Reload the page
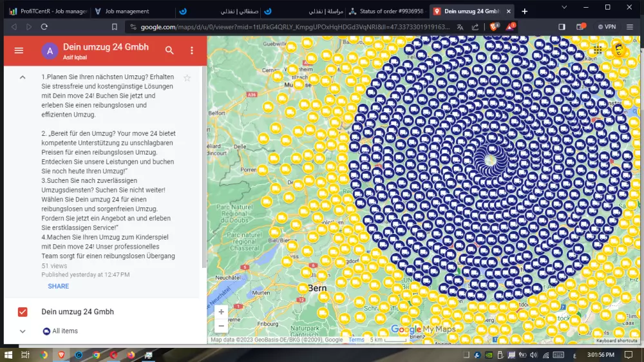Viewport: 644px width, 362px height. click(44, 26)
